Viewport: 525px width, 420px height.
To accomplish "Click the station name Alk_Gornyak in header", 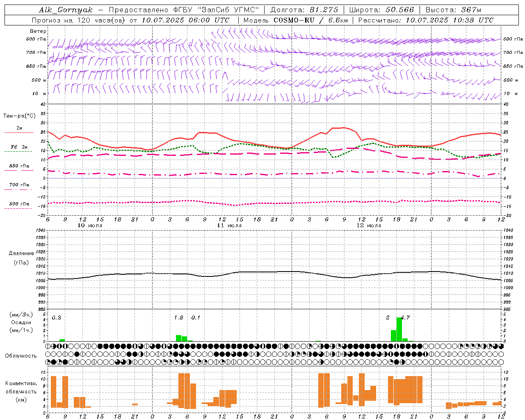I will pos(66,10).
